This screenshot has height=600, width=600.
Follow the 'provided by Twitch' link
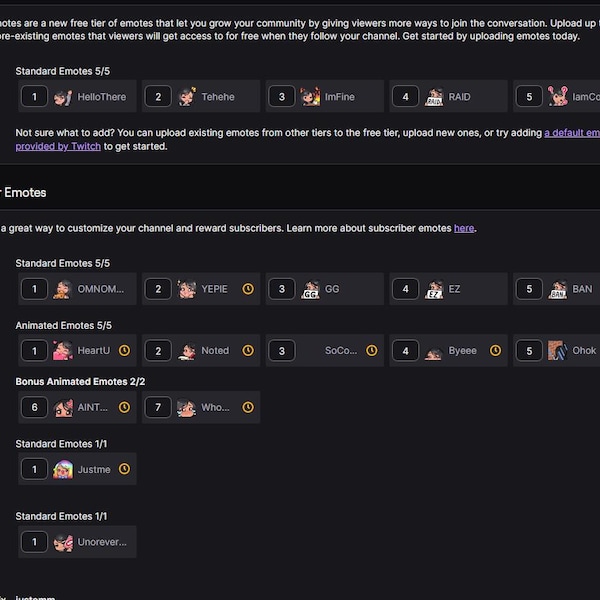58,147
